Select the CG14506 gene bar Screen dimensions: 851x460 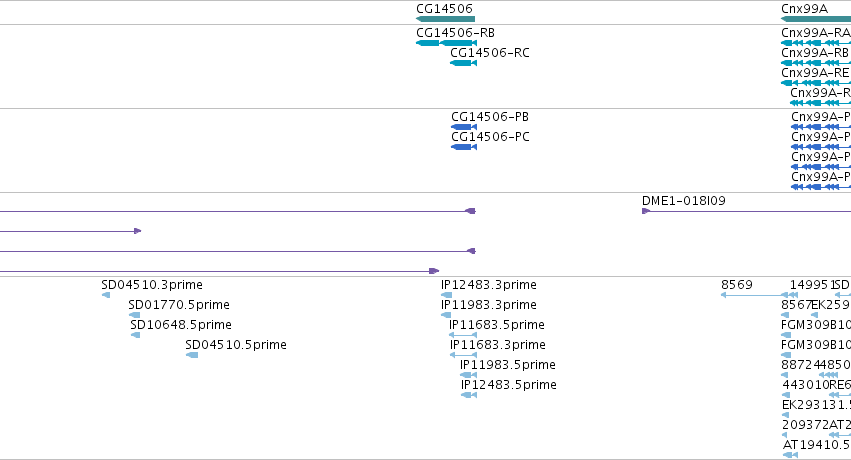pos(446,20)
